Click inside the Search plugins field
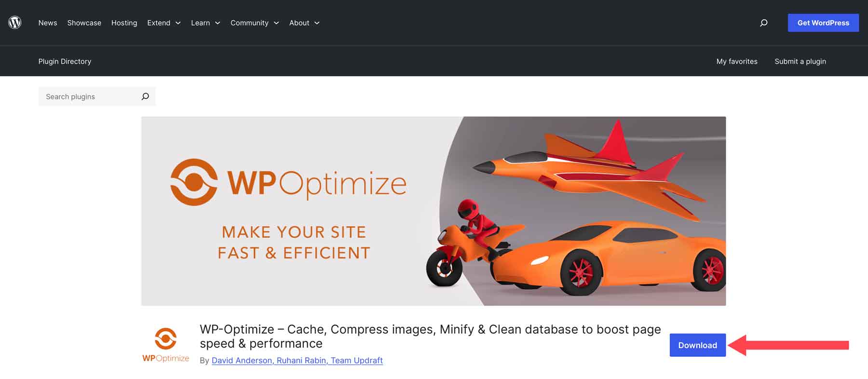This screenshot has height=379, width=868. [87, 96]
